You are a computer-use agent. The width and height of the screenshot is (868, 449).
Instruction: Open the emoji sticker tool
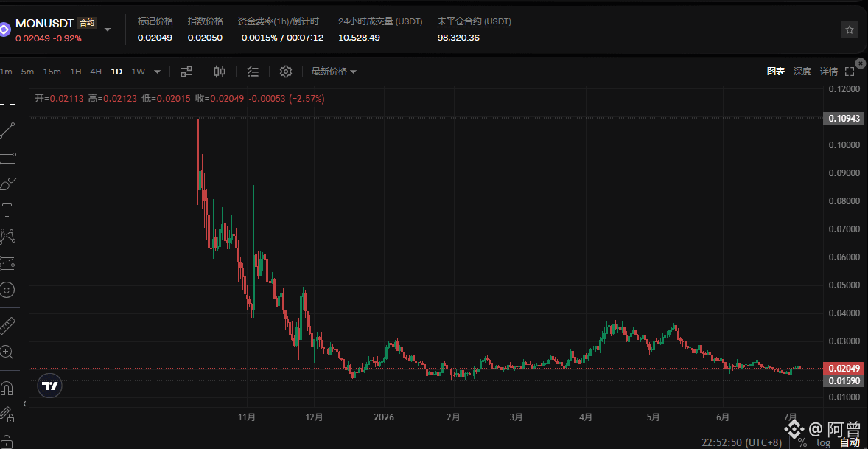[x=7, y=290]
